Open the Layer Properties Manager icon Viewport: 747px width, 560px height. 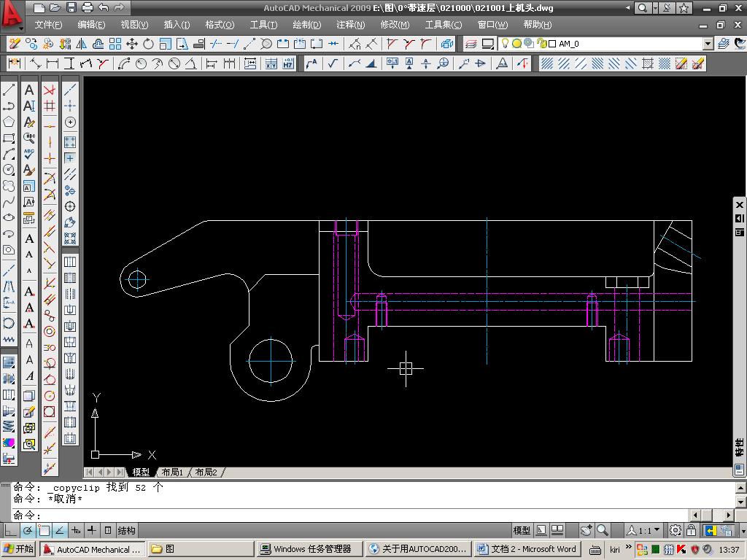coord(471,44)
